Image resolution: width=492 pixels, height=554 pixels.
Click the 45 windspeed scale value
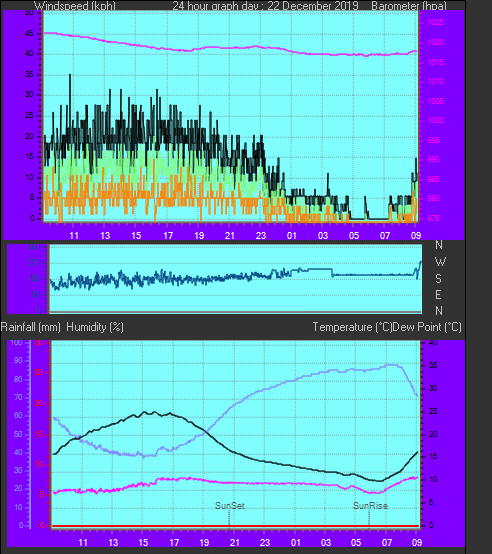pyautogui.click(x=29, y=34)
